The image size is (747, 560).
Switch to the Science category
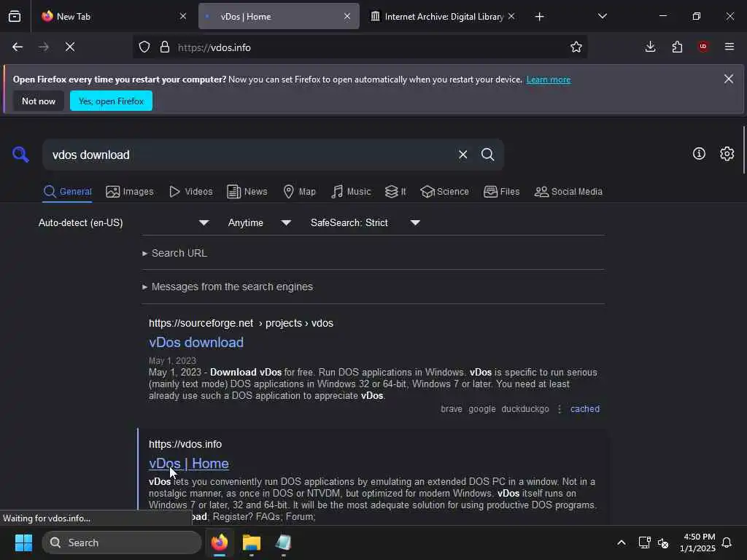click(x=444, y=192)
